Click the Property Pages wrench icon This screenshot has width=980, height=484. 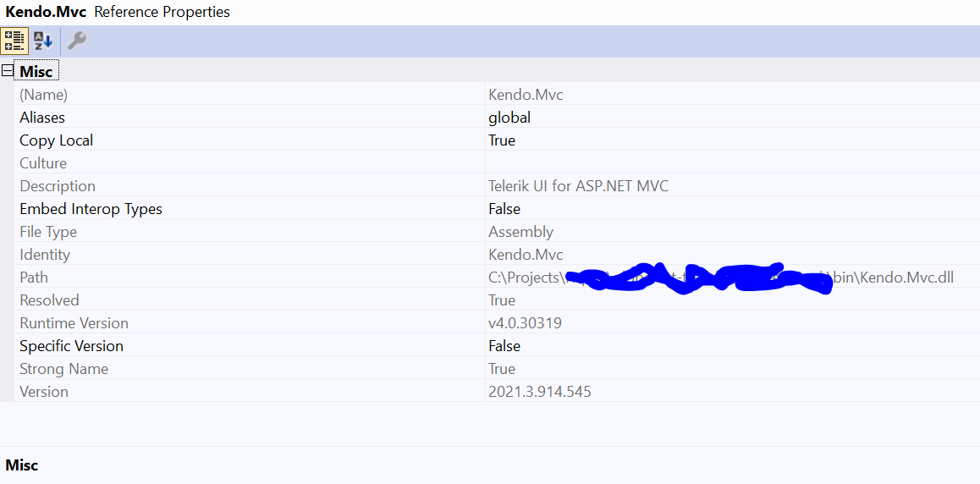(x=77, y=41)
